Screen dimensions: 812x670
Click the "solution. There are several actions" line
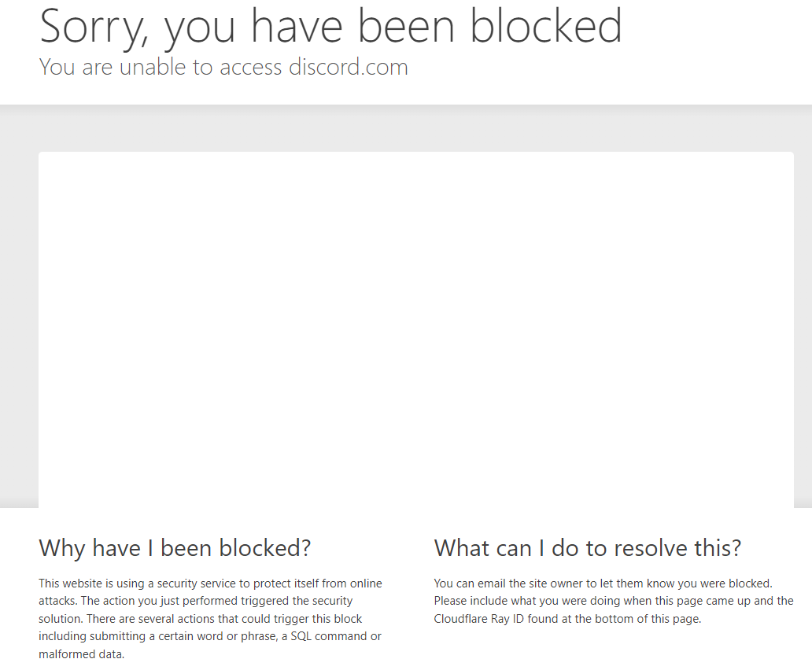tap(201, 619)
